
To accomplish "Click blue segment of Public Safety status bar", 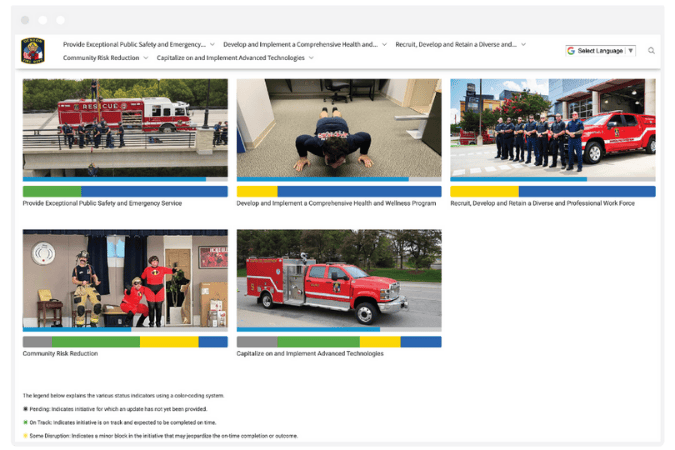I will pos(155,192).
